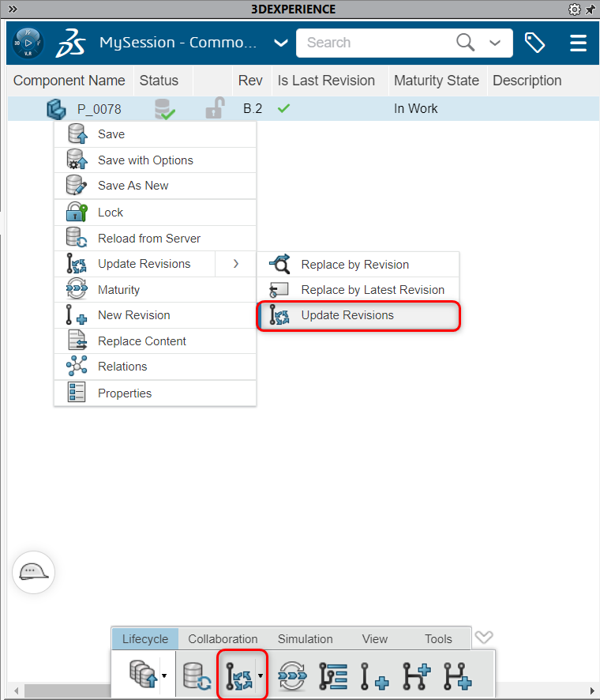The image size is (600, 700).
Task: Choose Relations from the context menu
Action: pyautogui.click(x=155, y=367)
